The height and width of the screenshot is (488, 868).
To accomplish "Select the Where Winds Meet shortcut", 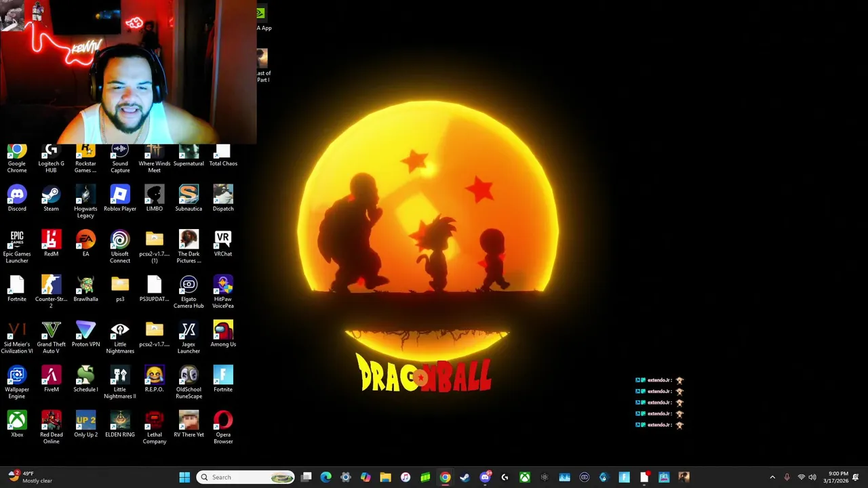I will click(x=155, y=159).
